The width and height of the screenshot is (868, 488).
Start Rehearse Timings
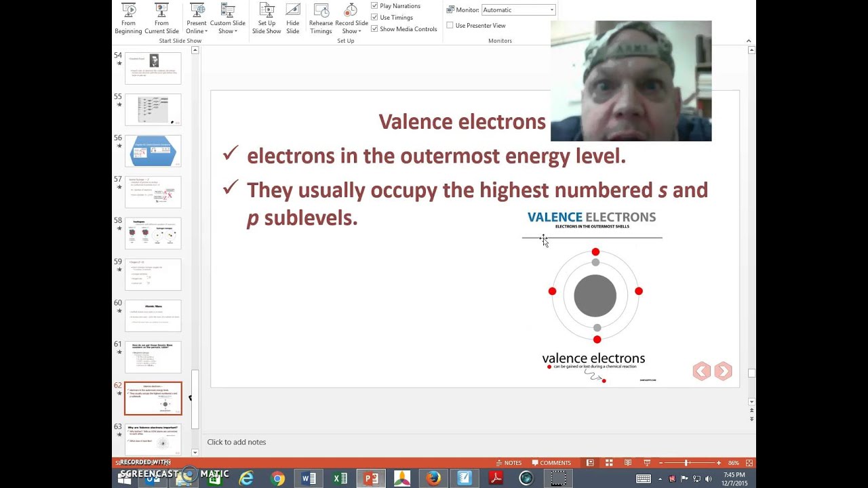321,19
